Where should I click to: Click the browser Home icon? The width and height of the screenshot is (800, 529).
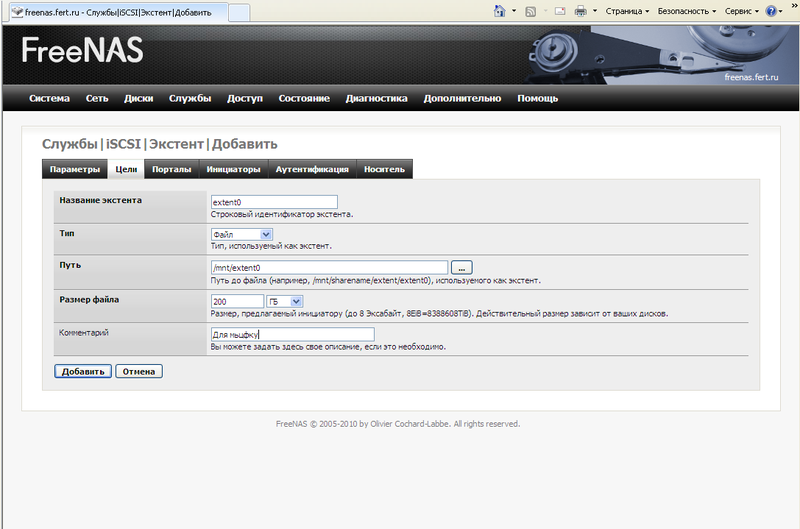(x=499, y=11)
